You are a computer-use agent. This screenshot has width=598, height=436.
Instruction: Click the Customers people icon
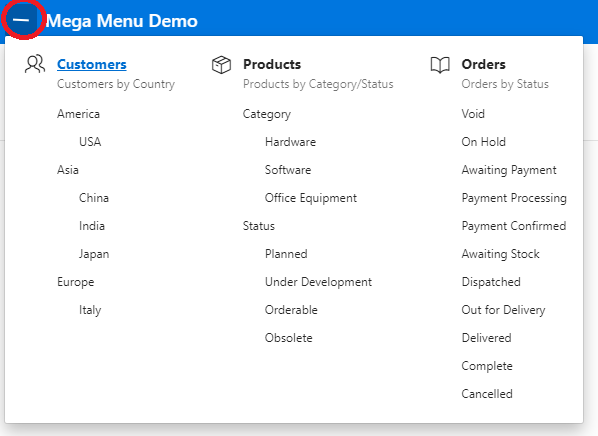35,64
